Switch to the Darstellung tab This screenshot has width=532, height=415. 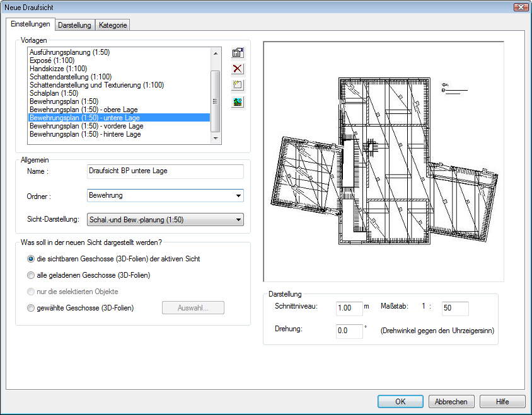(x=74, y=25)
